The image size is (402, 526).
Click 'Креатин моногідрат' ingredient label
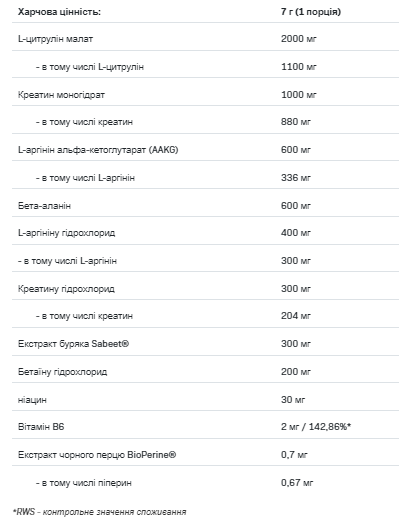(61, 95)
